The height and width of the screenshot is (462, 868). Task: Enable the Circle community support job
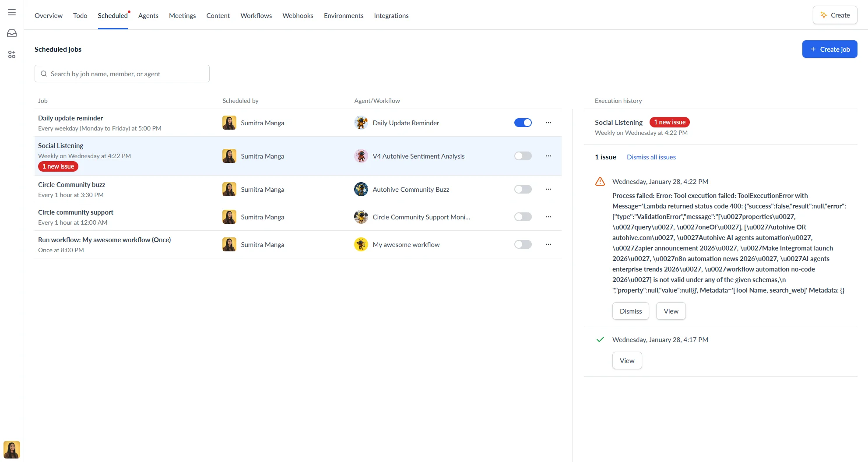523,216
